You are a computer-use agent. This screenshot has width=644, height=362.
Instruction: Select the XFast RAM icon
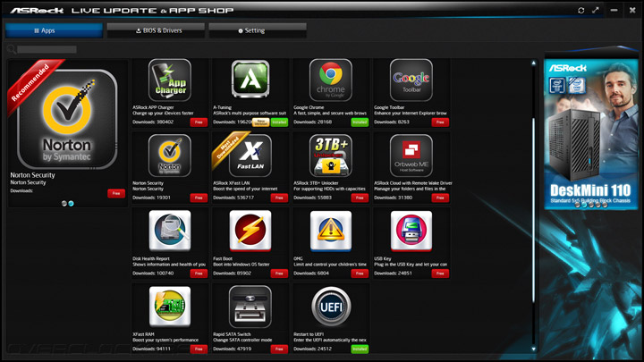170,307
